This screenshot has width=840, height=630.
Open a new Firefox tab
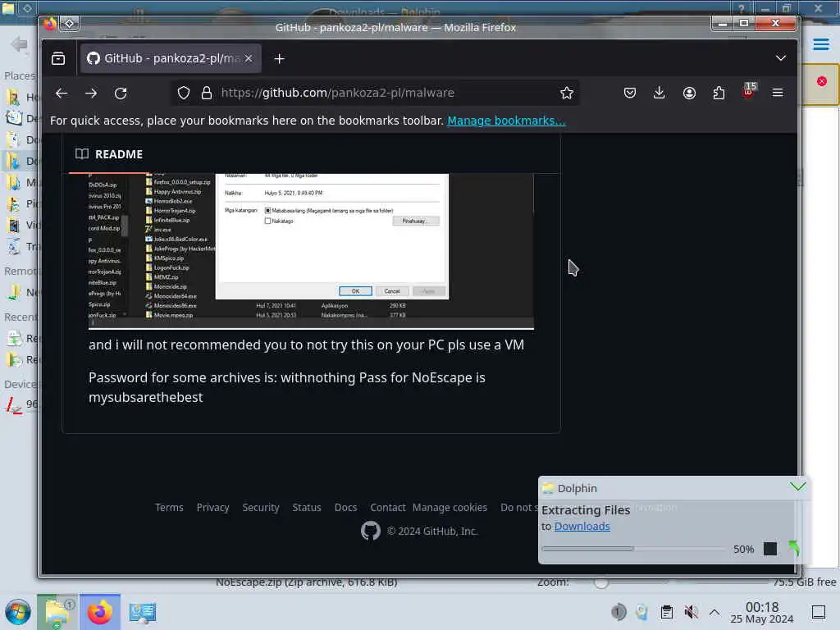pyautogui.click(x=279, y=58)
